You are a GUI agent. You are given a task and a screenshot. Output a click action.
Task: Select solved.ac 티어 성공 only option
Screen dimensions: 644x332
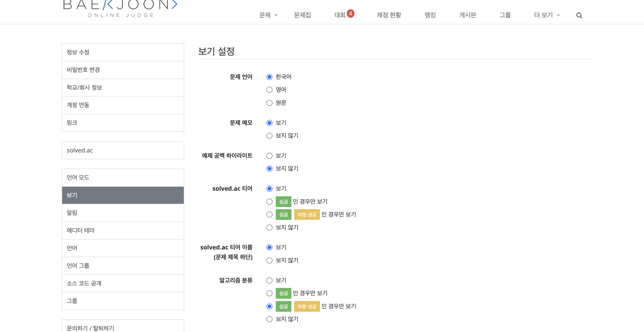pyautogui.click(x=269, y=202)
